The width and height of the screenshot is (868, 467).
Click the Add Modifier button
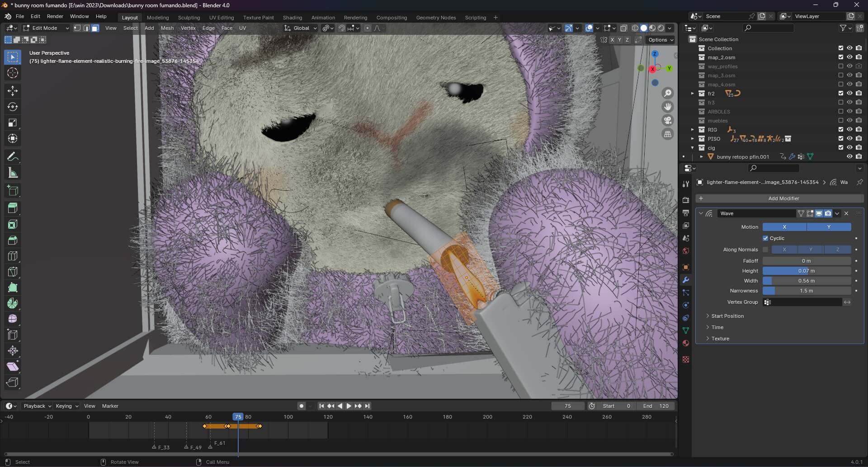(x=779, y=198)
